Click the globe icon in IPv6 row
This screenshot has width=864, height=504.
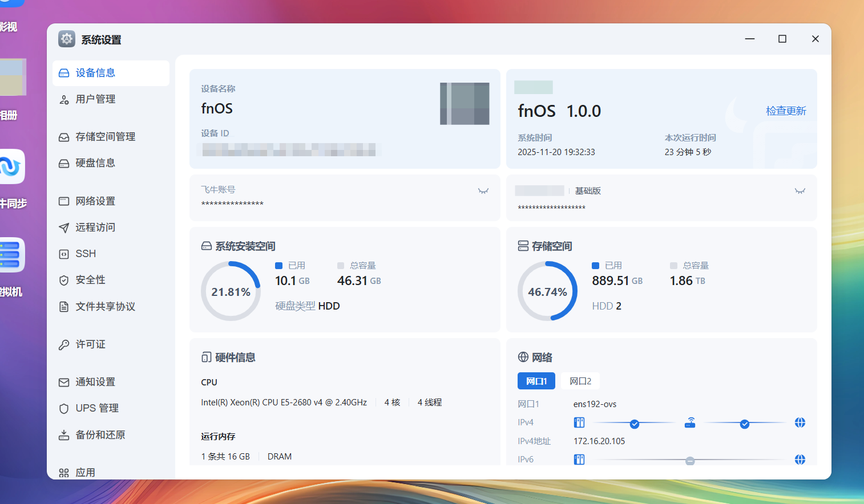[x=800, y=460]
